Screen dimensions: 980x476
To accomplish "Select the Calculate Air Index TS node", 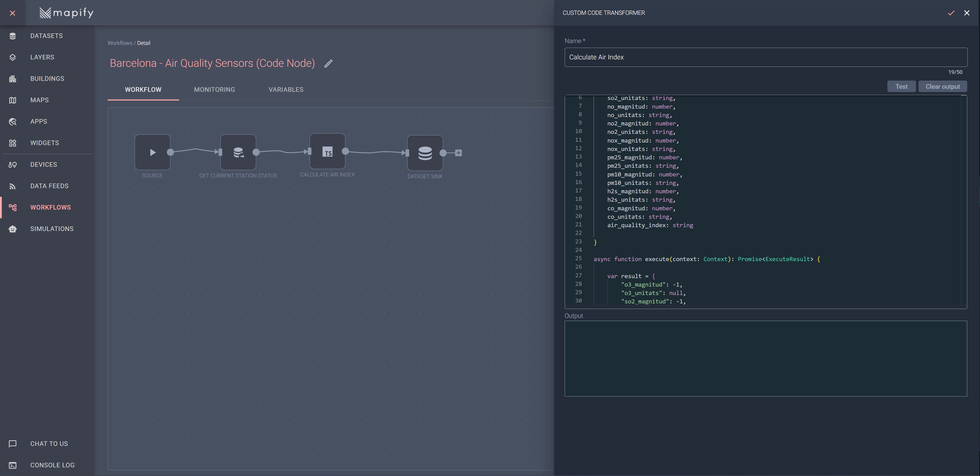I will coord(327,151).
